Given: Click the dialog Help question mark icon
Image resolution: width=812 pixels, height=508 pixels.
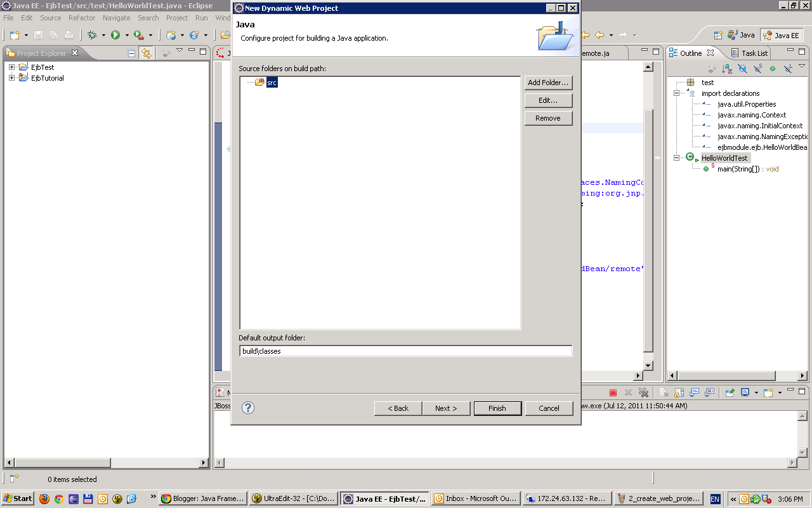Looking at the screenshot, I should tap(248, 408).
